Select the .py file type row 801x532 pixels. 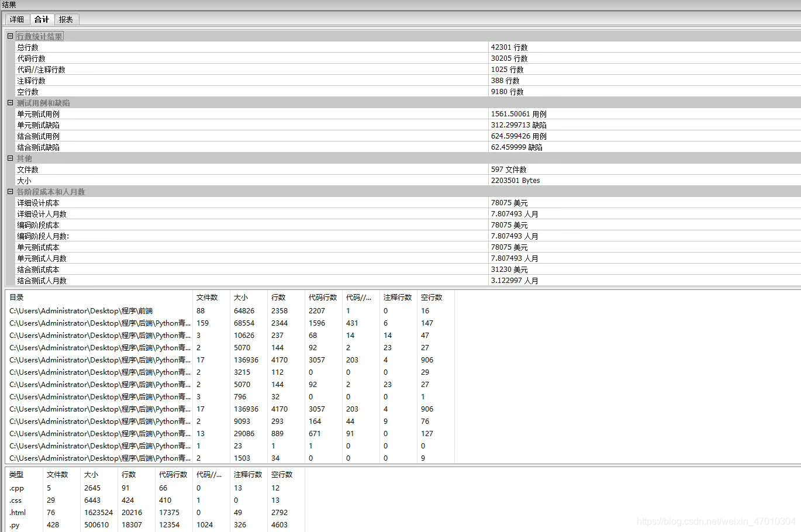pos(155,525)
